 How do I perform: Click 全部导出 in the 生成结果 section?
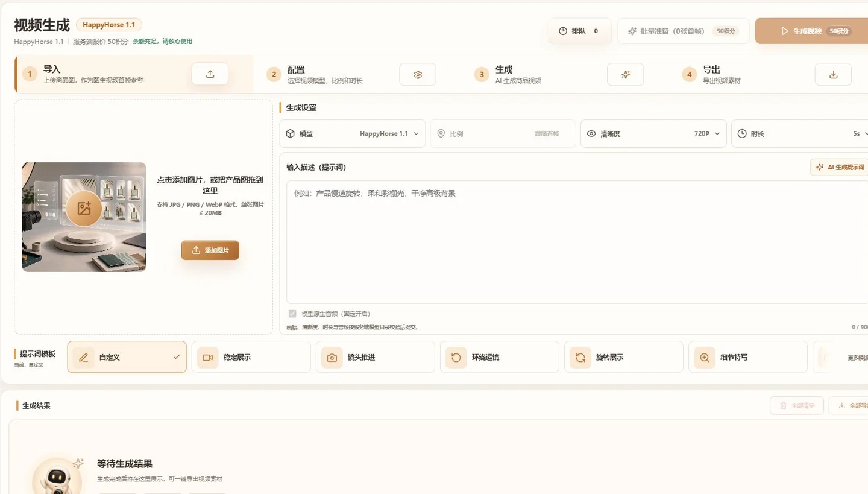click(x=850, y=406)
